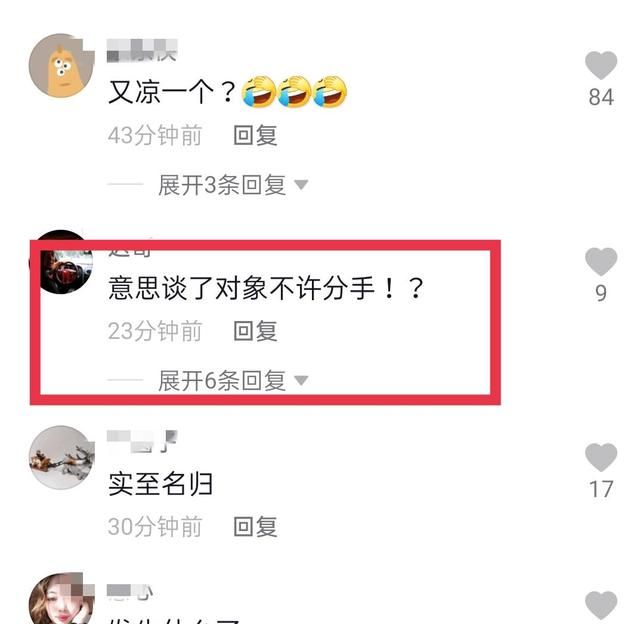Like the comment "实至名归"
This screenshot has height=624, width=640.
click(x=601, y=457)
